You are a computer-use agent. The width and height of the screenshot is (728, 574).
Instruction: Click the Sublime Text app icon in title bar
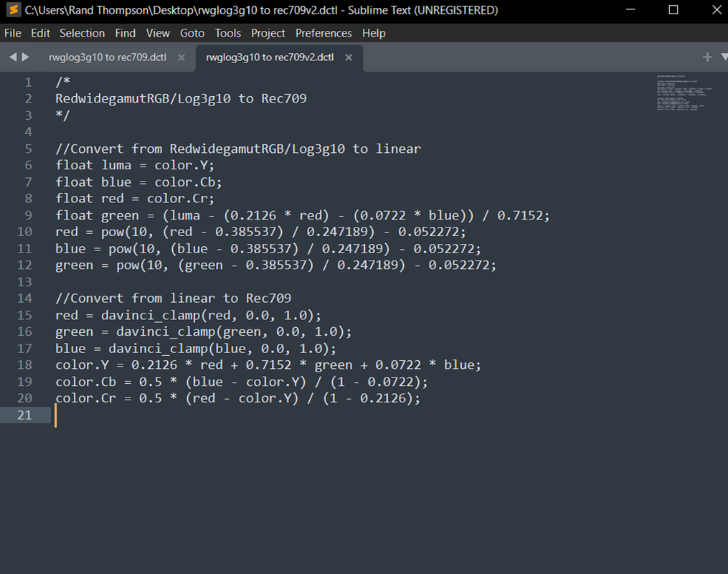tap(14, 10)
